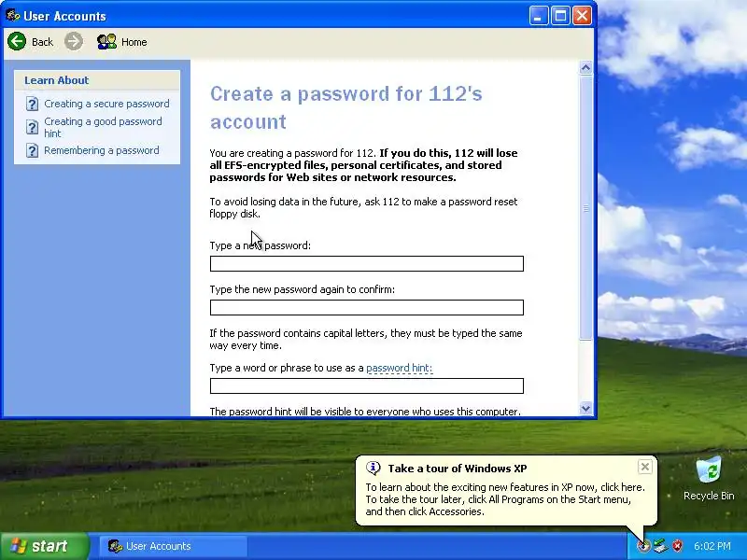Click the Back label in toolbar
The height and width of the screenshot is (560, 747).
point(42,42)
